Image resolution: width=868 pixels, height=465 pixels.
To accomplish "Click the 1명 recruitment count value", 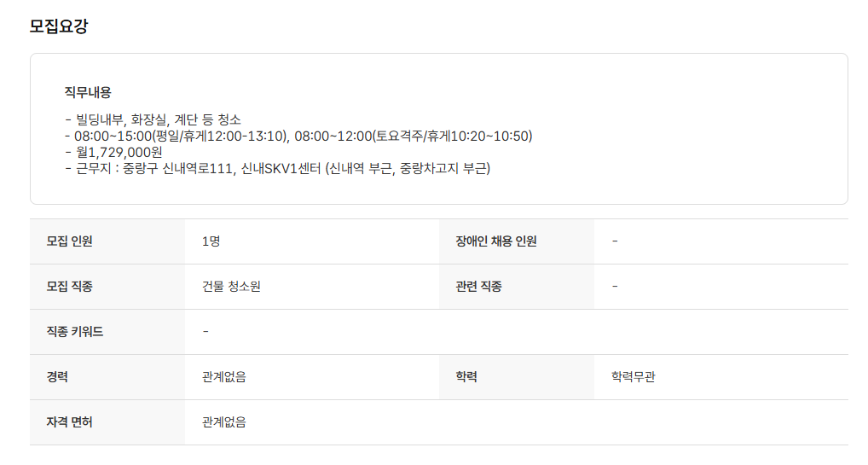I will tap(211, 241).
